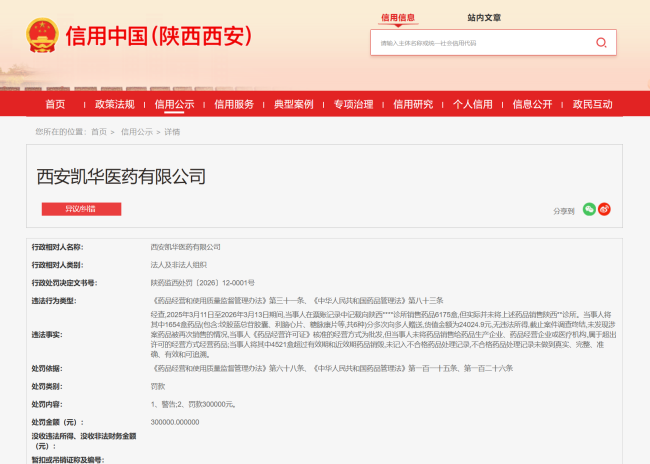Click the 处罚金额(元) label

click(x=58, y=422)
